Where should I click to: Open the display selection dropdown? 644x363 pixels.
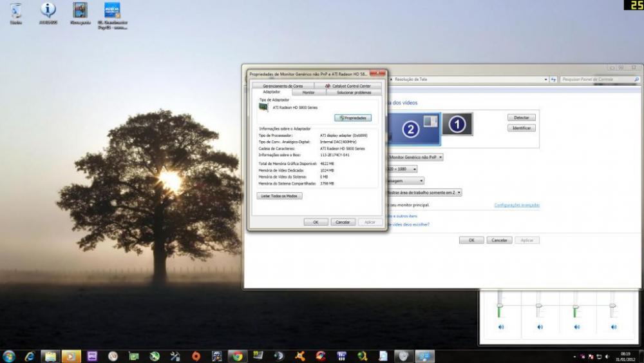point(413,157)
